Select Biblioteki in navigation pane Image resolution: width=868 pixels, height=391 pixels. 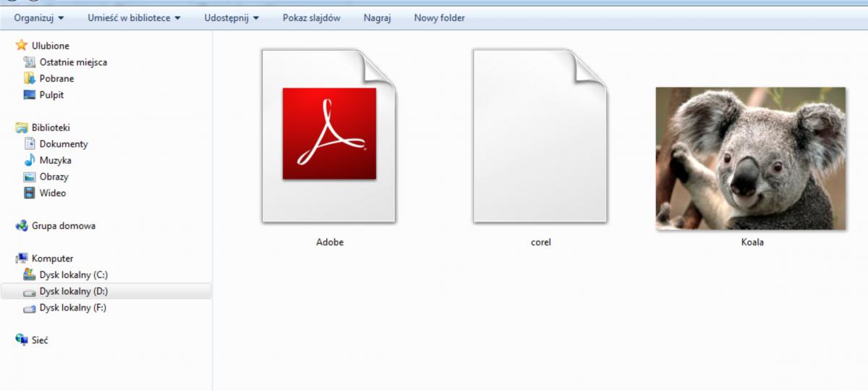pos(51,127)
